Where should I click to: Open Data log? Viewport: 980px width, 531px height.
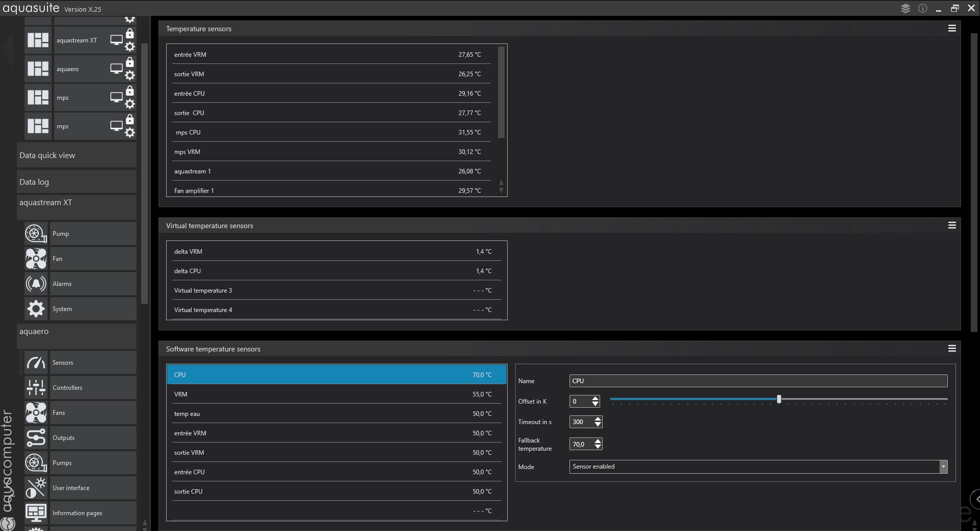click(77, 182)
